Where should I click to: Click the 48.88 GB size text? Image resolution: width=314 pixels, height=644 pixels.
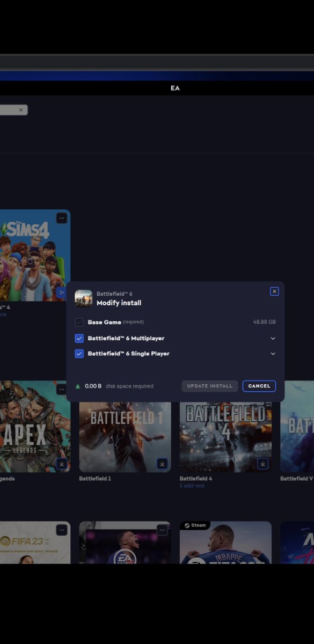point(265,322)
